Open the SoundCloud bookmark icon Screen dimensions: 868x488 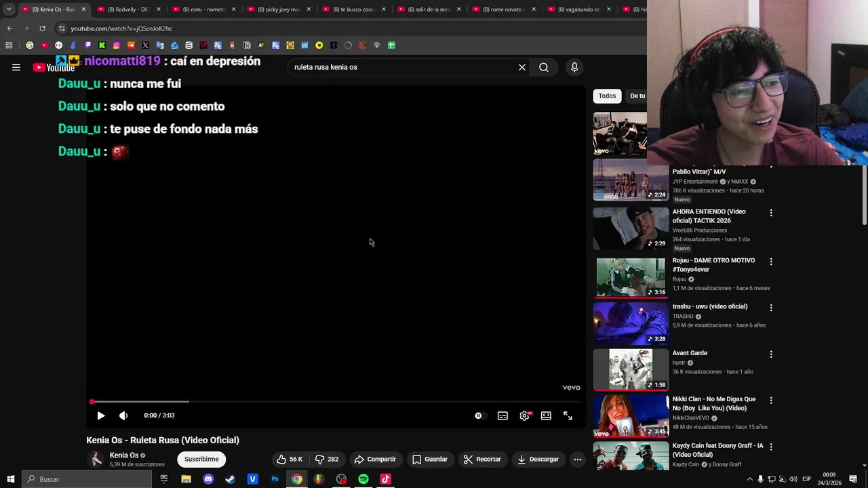(131, 45)
